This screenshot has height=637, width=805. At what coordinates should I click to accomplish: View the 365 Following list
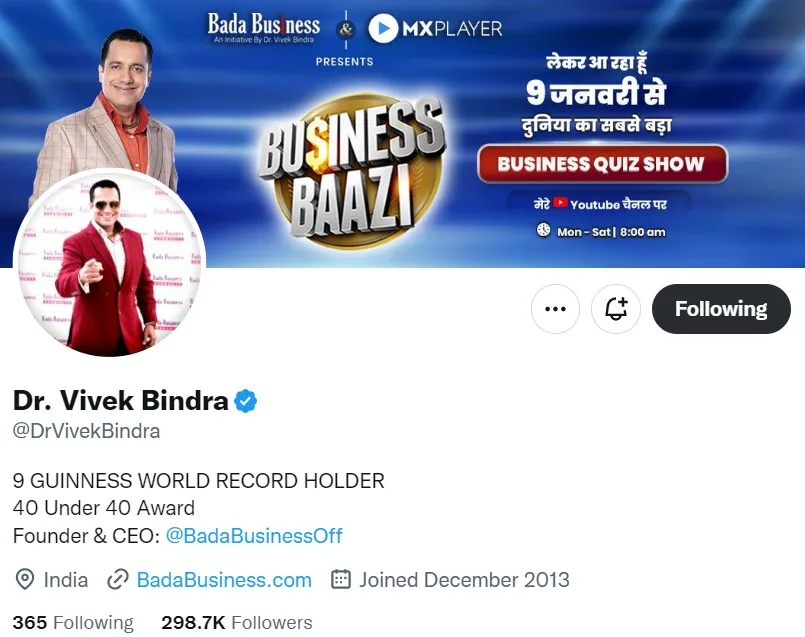[73, 623]
